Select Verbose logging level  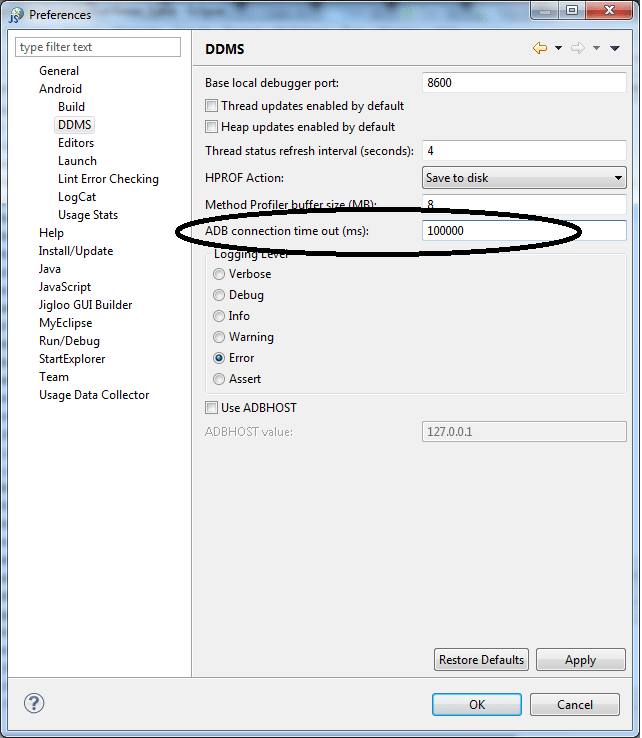(219, 274)
